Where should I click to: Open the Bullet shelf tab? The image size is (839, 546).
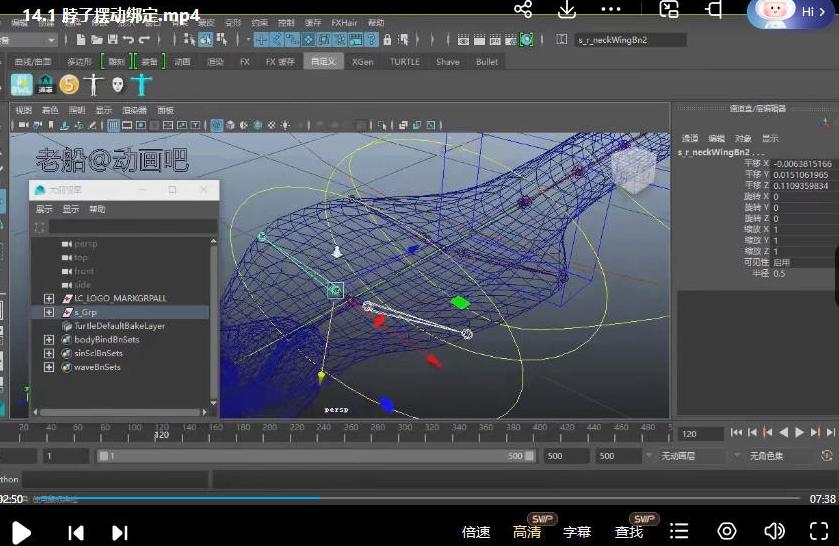pos(487,62)
